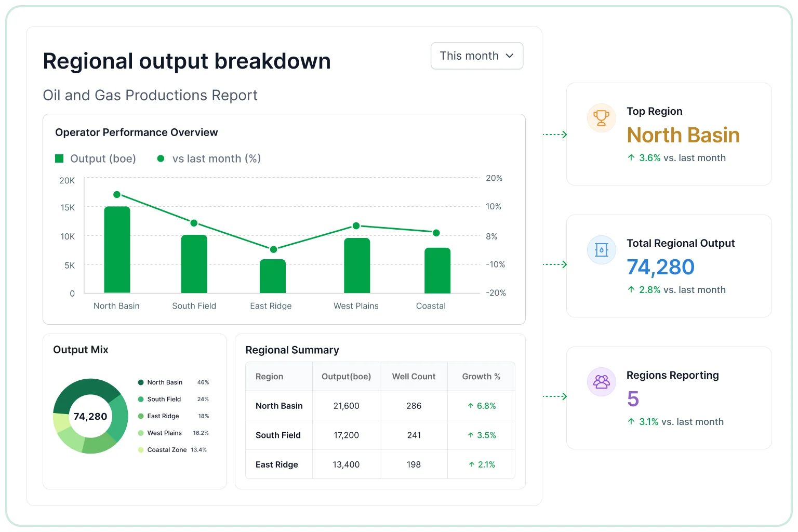Click the South Field color dot in Output Mix legend
The height and width of the screenshot is (532, 798).
tap(141, 399)
